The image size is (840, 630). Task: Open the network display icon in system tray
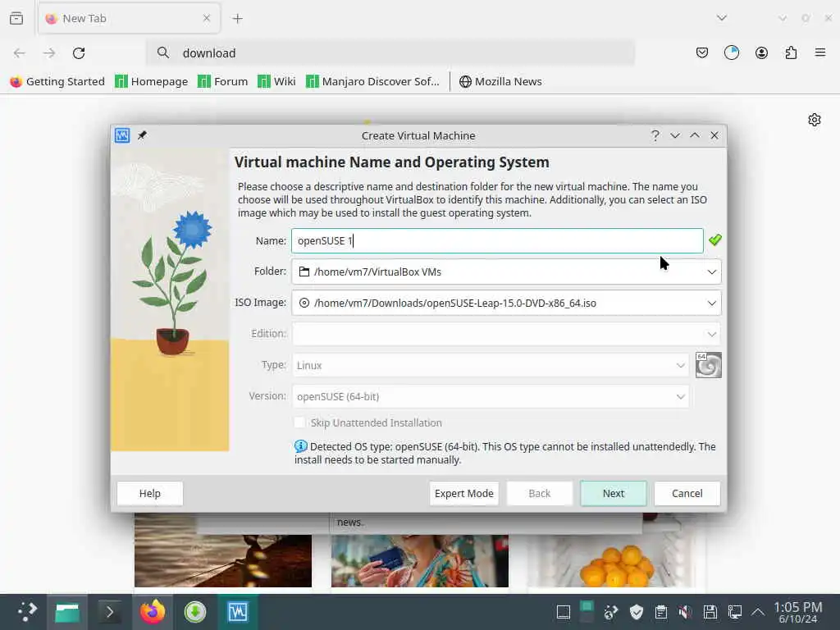[734, 612]
